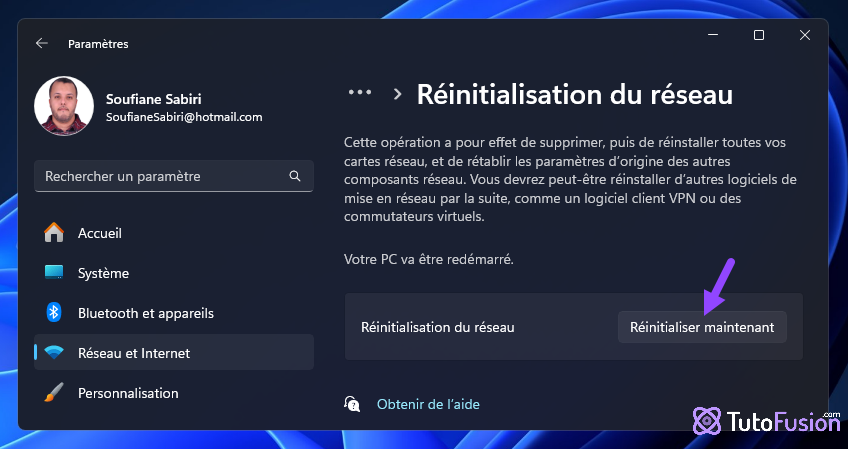Screen dimensions: 848x449
Task: Select the Wi-Fi icon for Réseau et Internet
Action: coord(54,353)
